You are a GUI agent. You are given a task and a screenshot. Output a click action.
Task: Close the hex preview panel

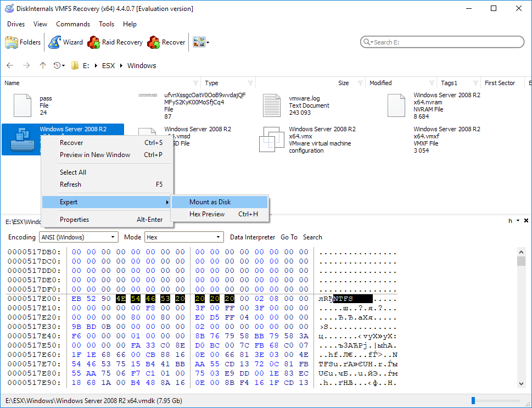click(526, 221)
